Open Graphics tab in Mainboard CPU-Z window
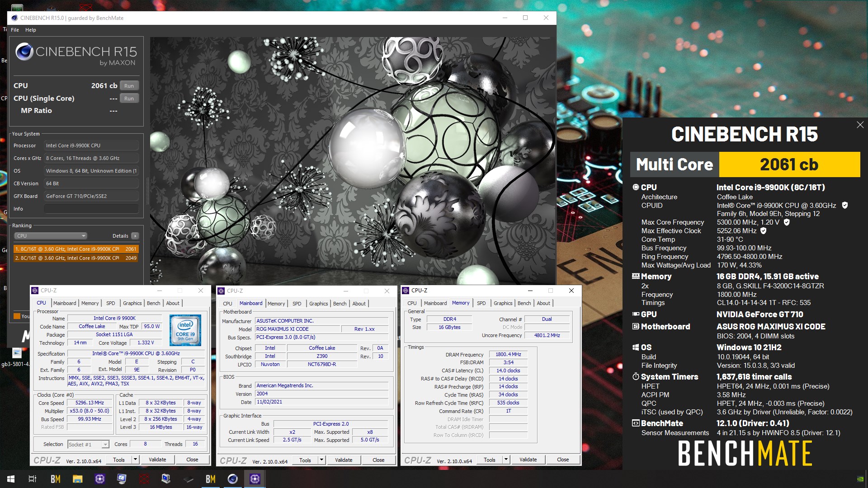This screenshot has height=488, width=868. point(319,304)
